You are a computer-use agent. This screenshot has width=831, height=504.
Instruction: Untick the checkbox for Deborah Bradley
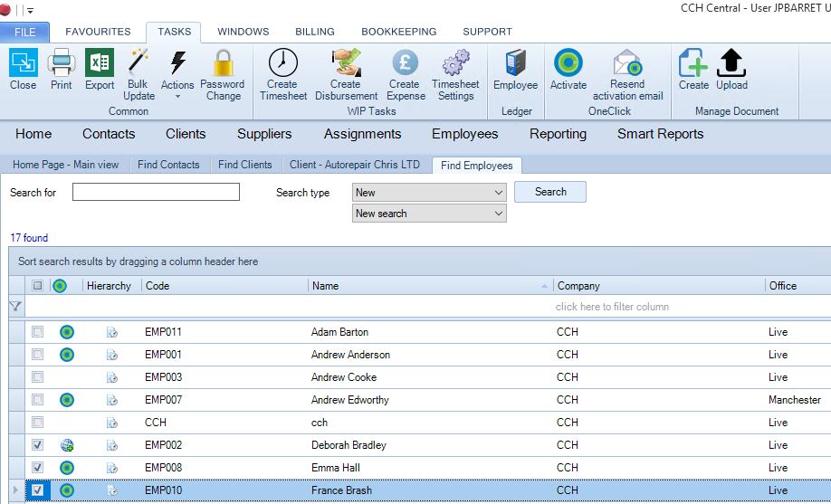click(x=38, y=444)
